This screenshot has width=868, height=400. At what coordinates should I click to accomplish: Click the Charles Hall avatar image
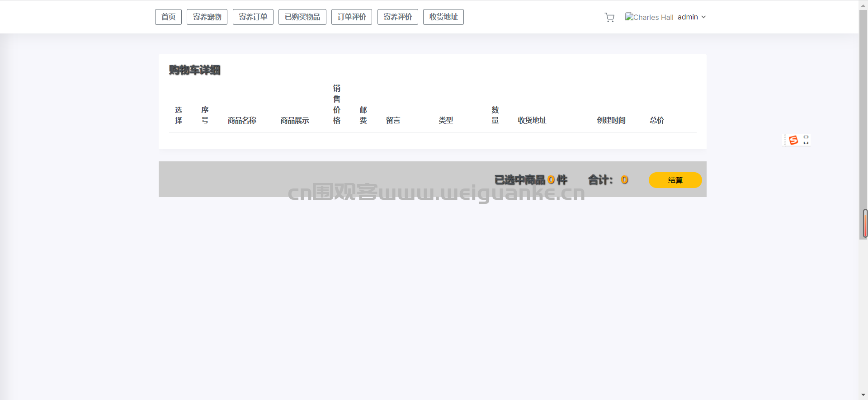click(x=649, y=17)
